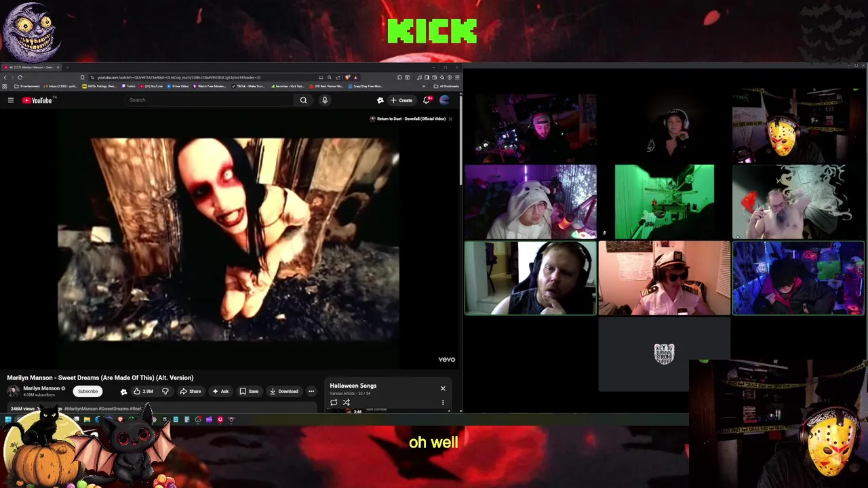Click the Brave shields lion icon

coord(347,77)
